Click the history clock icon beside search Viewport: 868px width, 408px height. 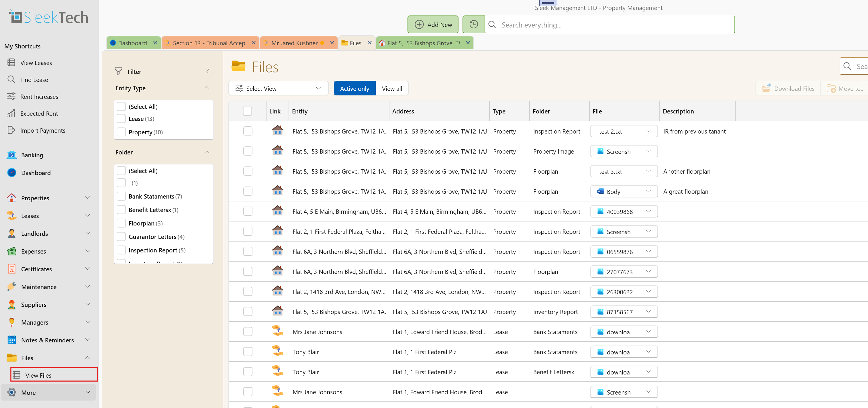pyautogui.click(x=473, y=25)
